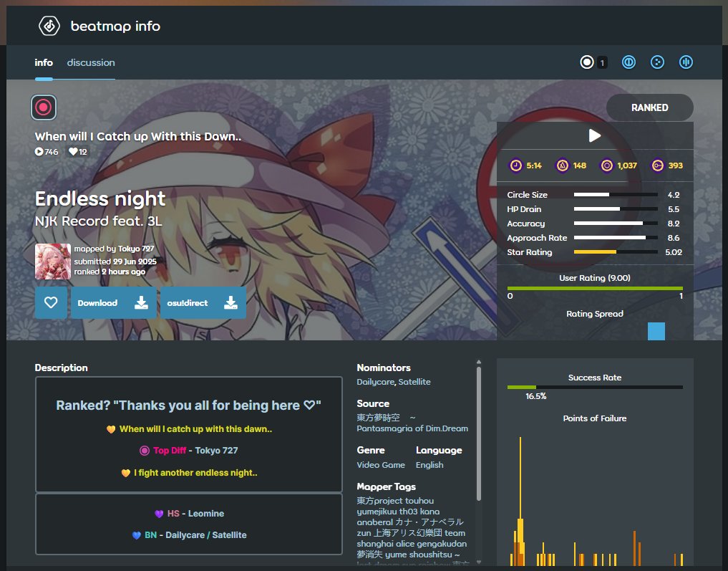Click the beatmap info header logo icon
The image size is (728, 571).
pos(49,26)
